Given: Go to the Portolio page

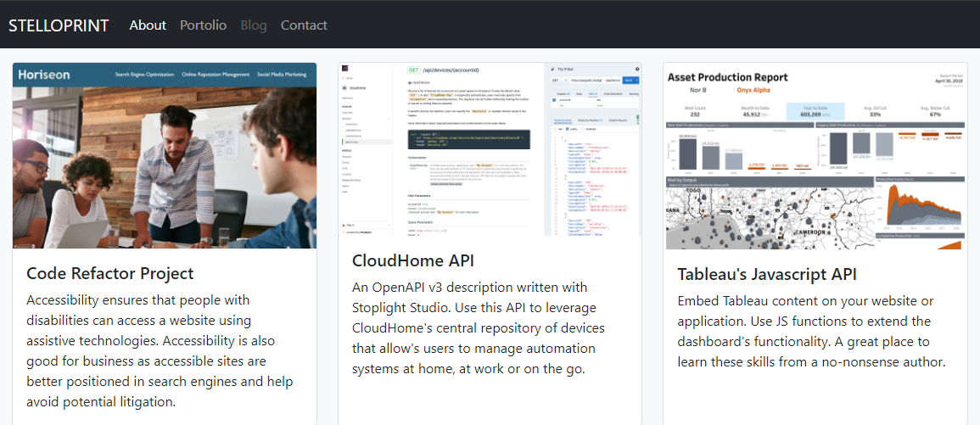Looking at the screenshot, I should tap(203, 25).
